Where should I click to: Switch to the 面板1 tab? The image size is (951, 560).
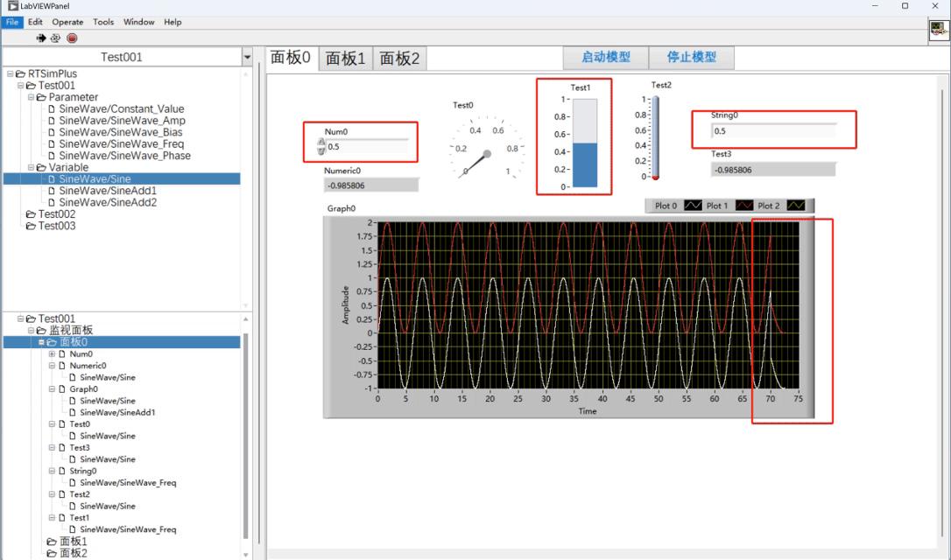point(345,59)
